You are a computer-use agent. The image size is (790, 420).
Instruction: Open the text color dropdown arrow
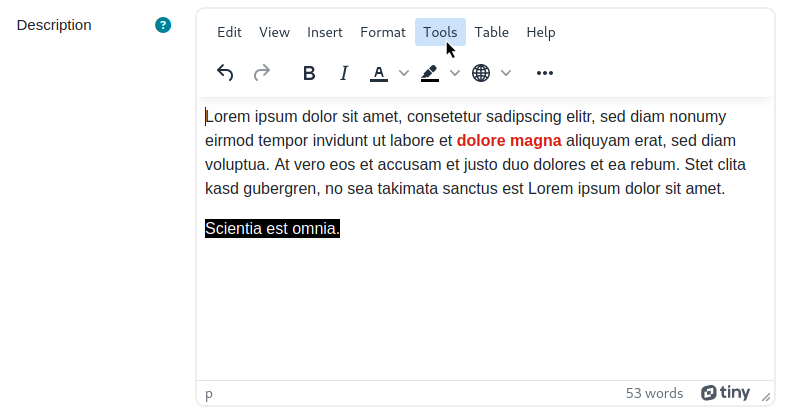404,73
